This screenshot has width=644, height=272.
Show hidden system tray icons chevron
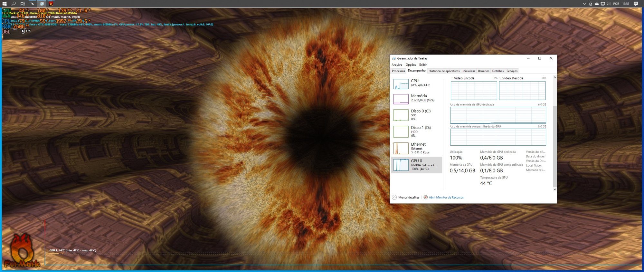(x=584, y=4)
